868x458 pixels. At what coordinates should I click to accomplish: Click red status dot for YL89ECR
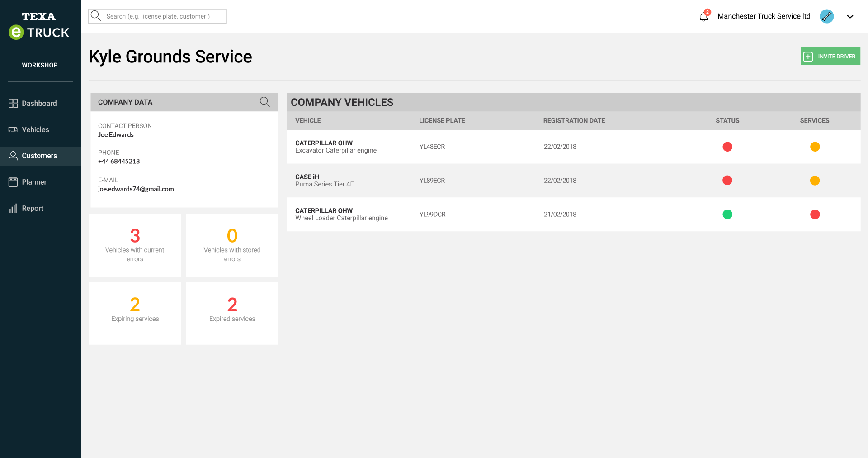coord(727,181)
